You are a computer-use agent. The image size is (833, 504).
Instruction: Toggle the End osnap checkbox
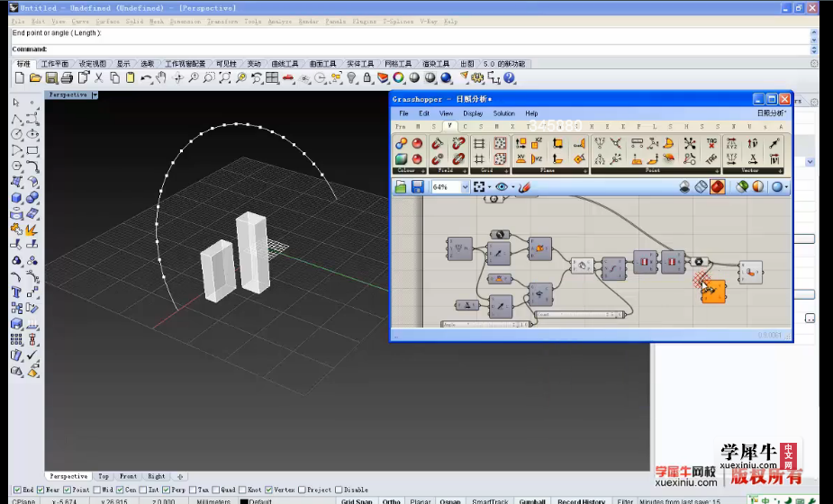point(17,490)
